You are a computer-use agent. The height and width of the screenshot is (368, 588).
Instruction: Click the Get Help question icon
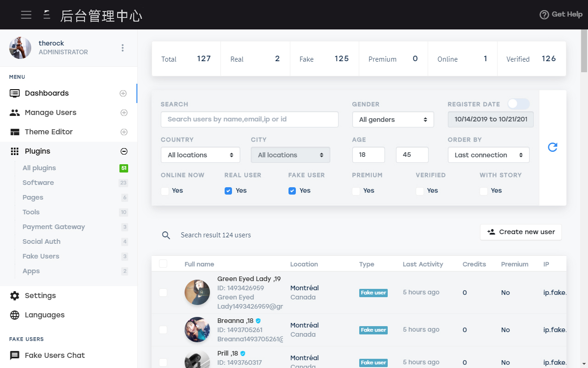(544, 15)
